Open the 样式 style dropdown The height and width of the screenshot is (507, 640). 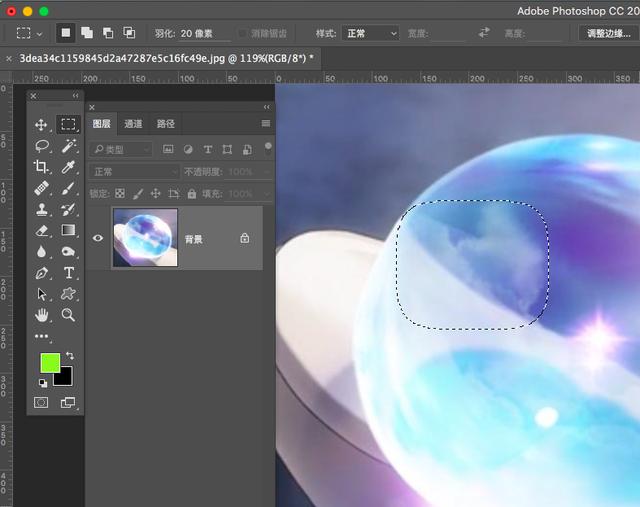point(370,33)
